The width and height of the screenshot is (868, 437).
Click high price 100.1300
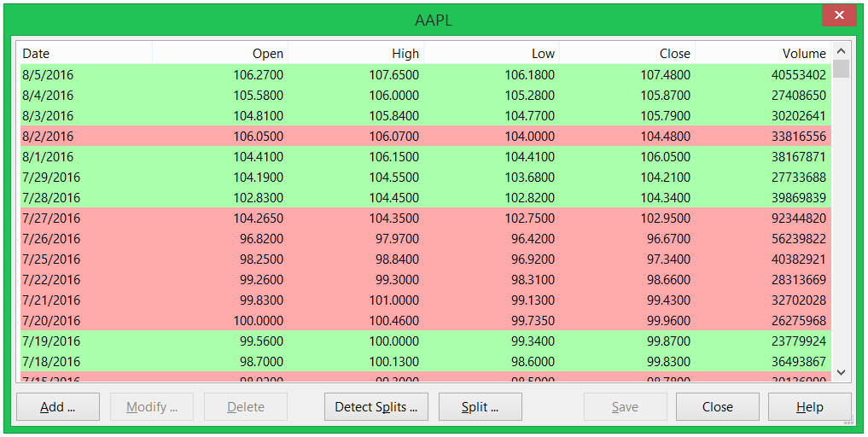point(394,362)
